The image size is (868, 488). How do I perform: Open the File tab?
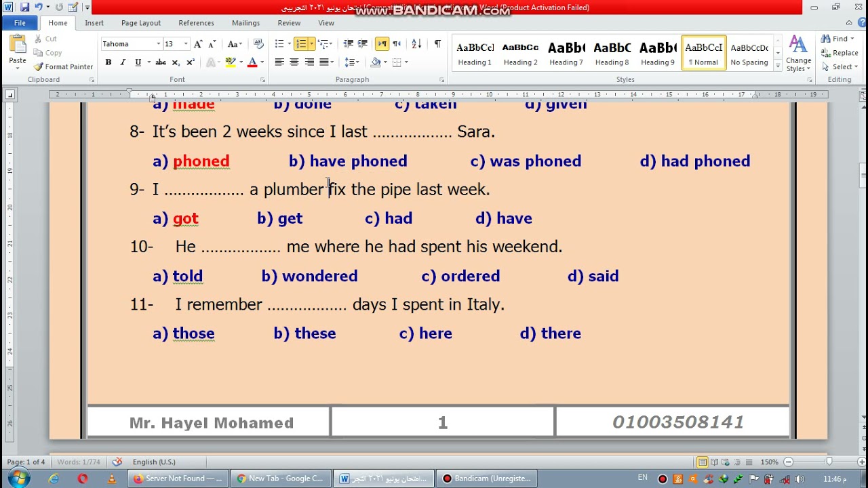(x=20, y=22)
